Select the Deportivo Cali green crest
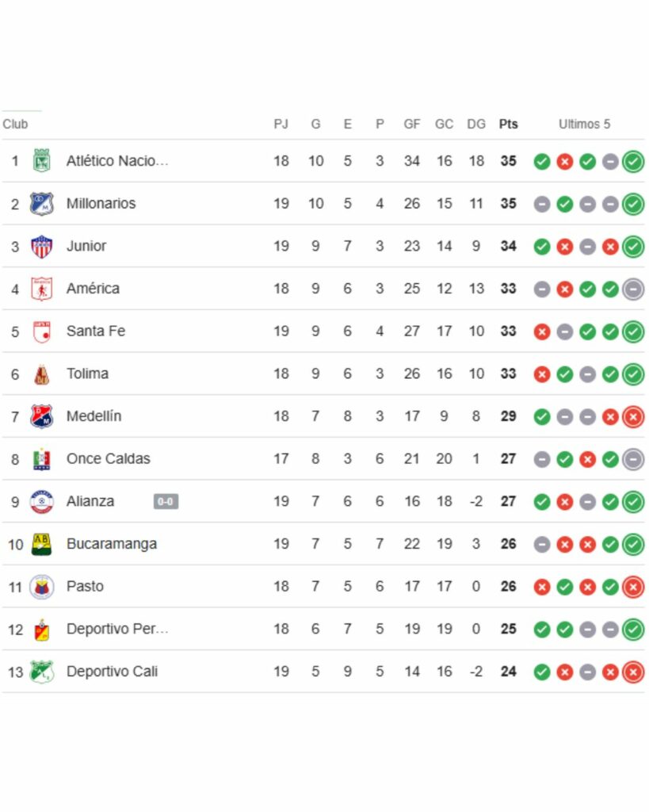The width and height of the screenshot is (649, 812). click(x=41, y=672)
